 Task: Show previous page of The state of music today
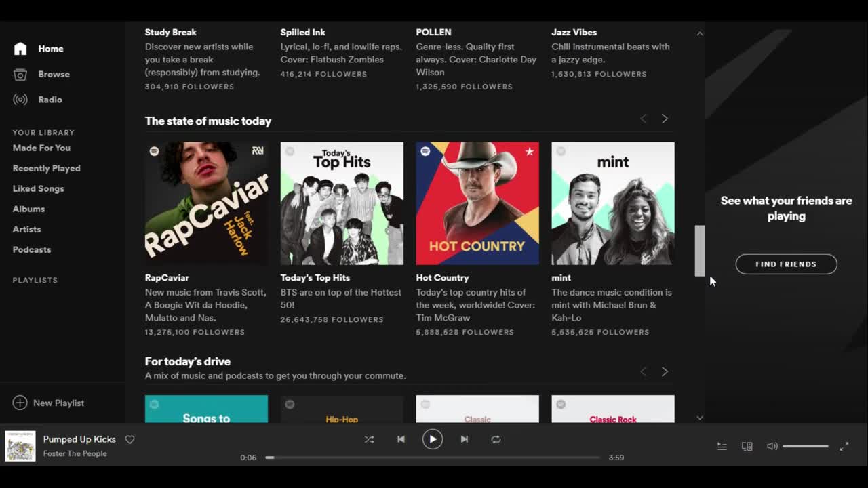pyautogui.click(x=644, y=119)
